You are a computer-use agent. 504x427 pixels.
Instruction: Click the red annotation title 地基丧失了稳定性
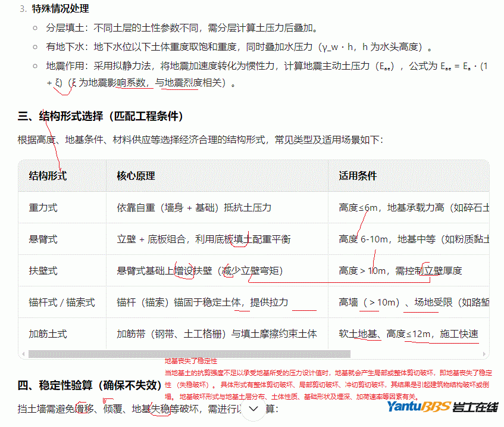pos(190,361)
